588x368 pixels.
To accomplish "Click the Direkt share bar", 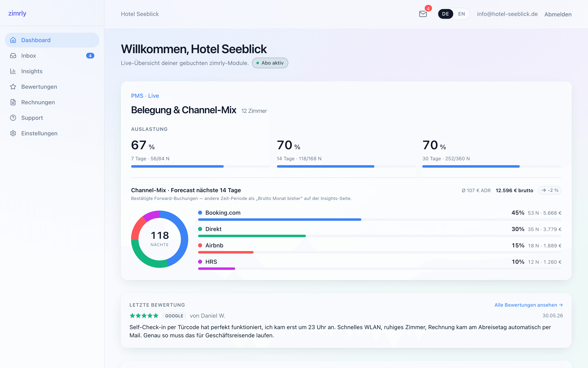I will pos(380,236).
